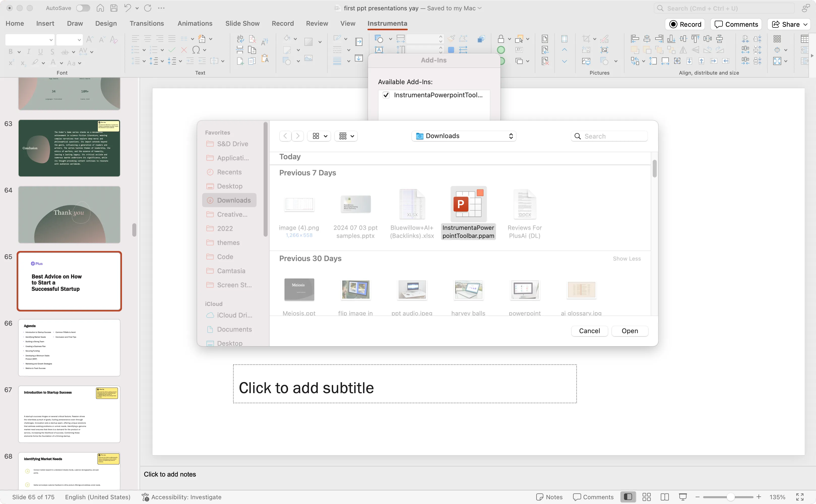The image size is (816, 504).
Task: Click the translate text icon in ribbon
Action: (x=264, y=42)
